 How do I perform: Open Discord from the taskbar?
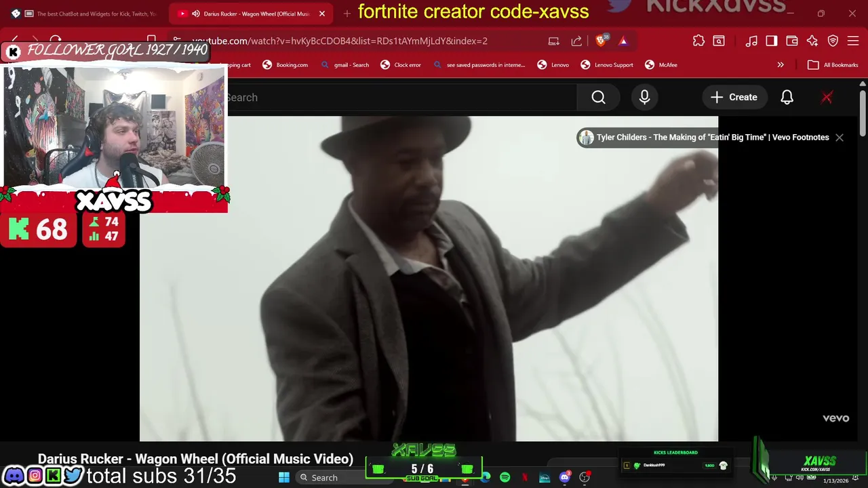click(565, 478)
